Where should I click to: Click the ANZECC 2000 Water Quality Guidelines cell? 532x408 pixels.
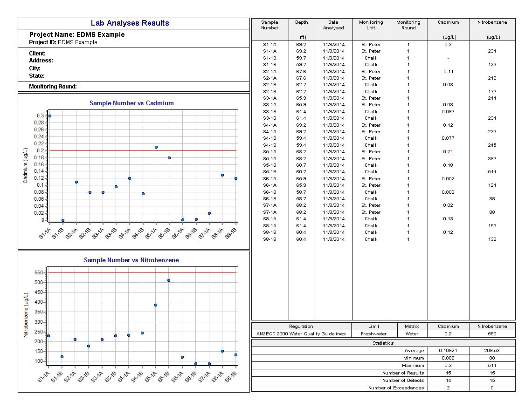pos(301,334)
